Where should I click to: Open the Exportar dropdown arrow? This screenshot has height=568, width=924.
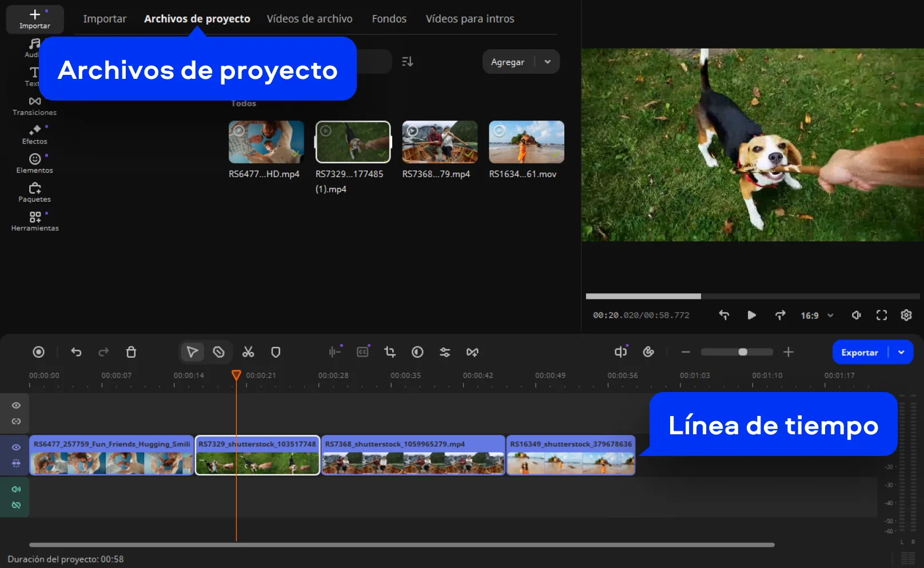[x=902, y=352]
